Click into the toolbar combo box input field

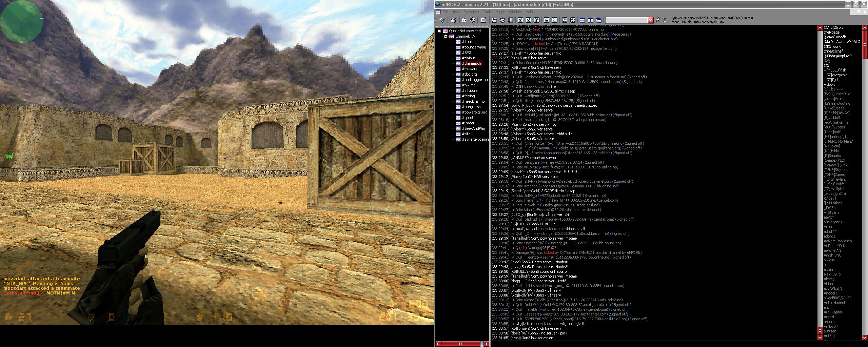pyautogui.click(x=627, y=20)
